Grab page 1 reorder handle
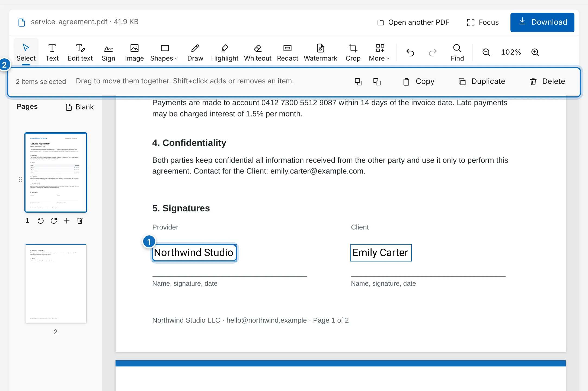Image resolution: width=588 pixels, height=391 pixels. pyautogui.click(x=21, y=179)
